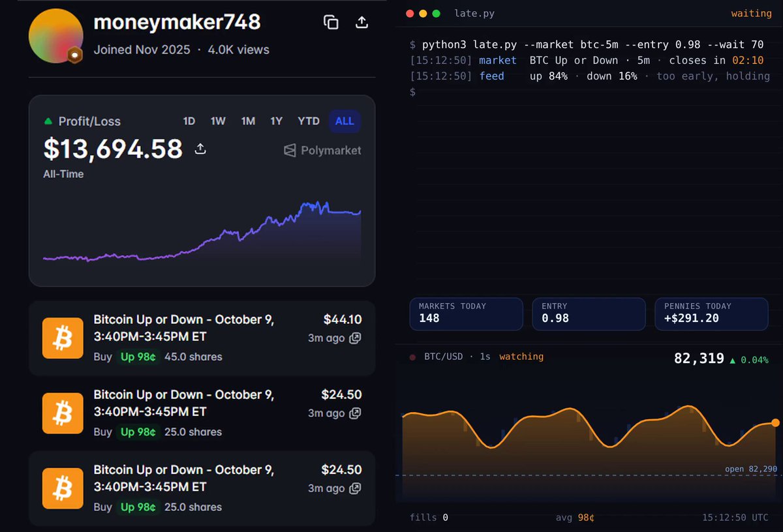This screenshot has height=532, width=783.
Task: Open the ENTRY 0.98 stat card
Action: click(x=589, y=314)
